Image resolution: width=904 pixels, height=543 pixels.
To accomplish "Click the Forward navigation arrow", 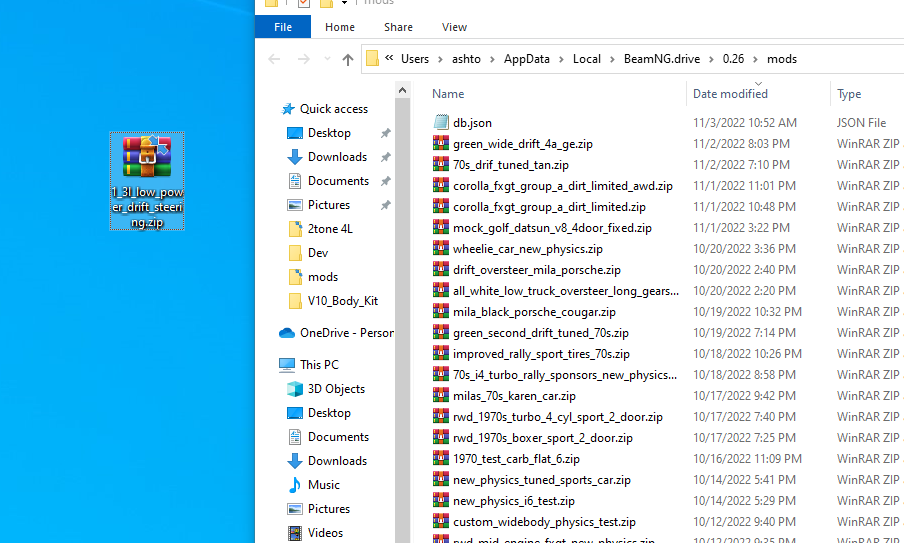I will click(303, 59).
